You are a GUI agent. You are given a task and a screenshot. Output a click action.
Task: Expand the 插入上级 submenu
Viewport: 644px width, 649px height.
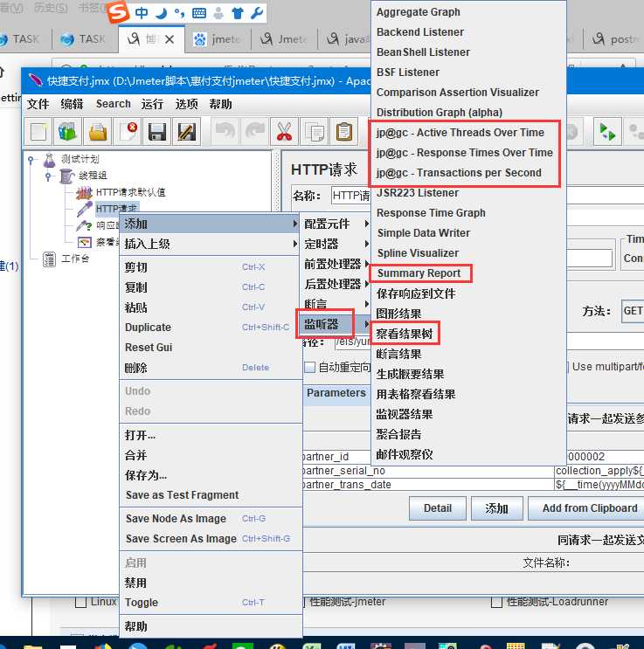(x=211, y=244)
